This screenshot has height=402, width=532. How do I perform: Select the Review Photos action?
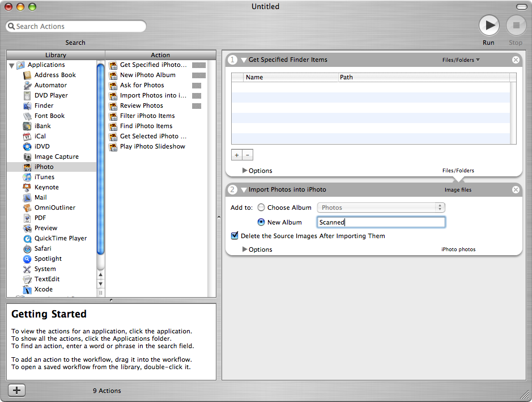coord(157,105)
